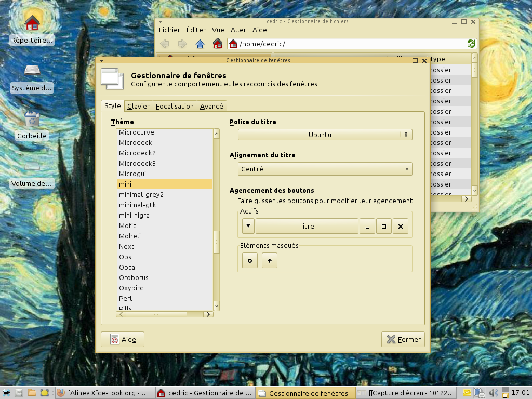Click the maximize button sample in Actifs

(384, 227)
